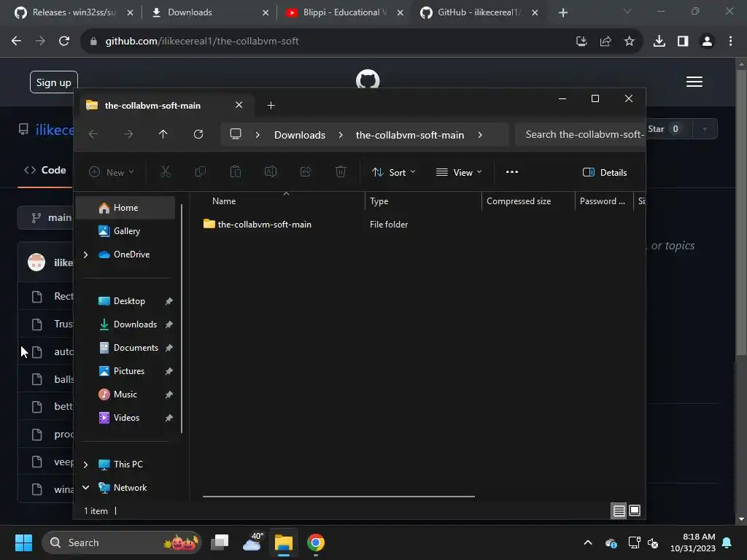Viewport: 747px width, 560px height.
Task: Expand the OneDrive tree node
Action: point(86,254)
